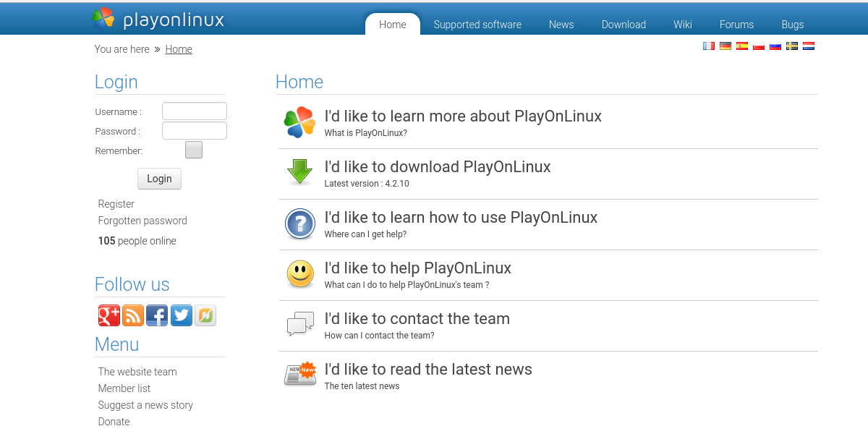Switch language using the French flag
The height and width of the screenshot is (434, 868).
[x=709, y=46]
